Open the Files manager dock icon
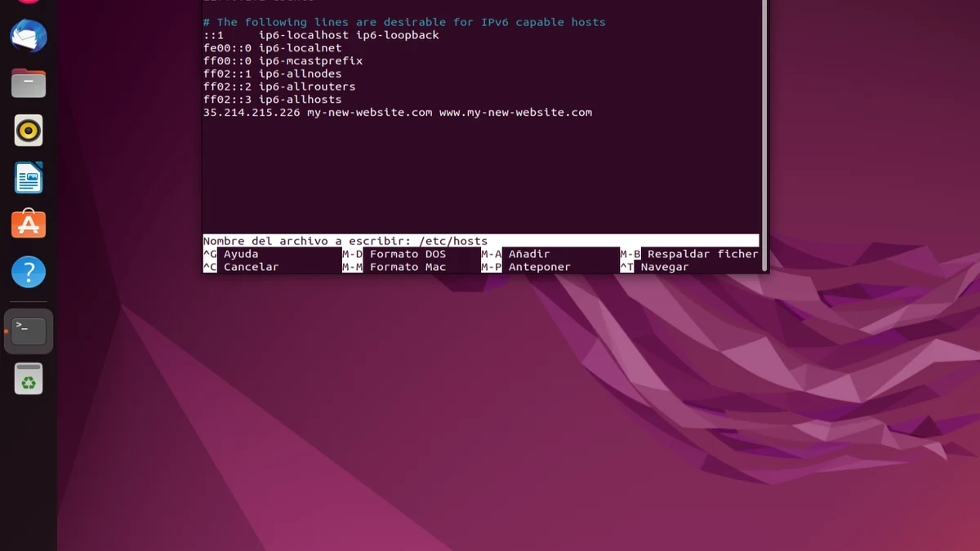The width and height of the screenshot is (980, 551). click(x=29, y=82)
